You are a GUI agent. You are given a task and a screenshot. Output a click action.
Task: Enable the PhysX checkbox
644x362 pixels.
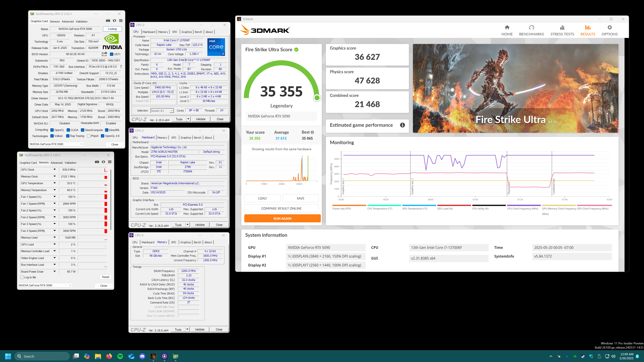88,136
